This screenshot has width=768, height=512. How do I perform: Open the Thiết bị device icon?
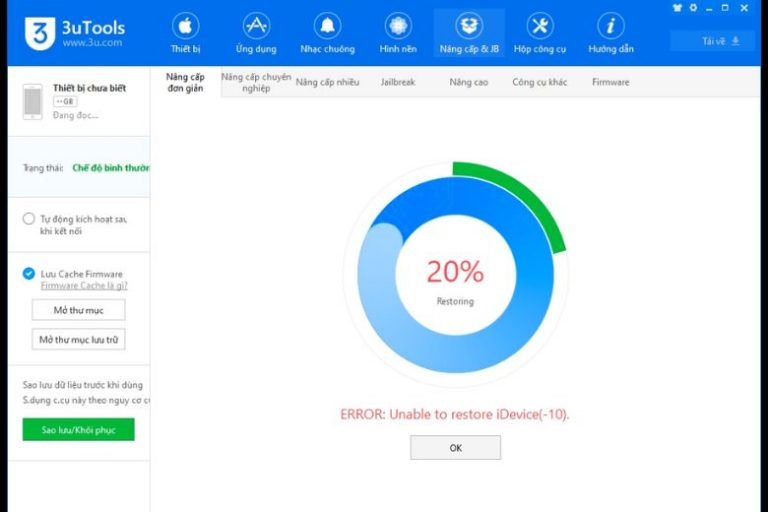coord(186,26)
